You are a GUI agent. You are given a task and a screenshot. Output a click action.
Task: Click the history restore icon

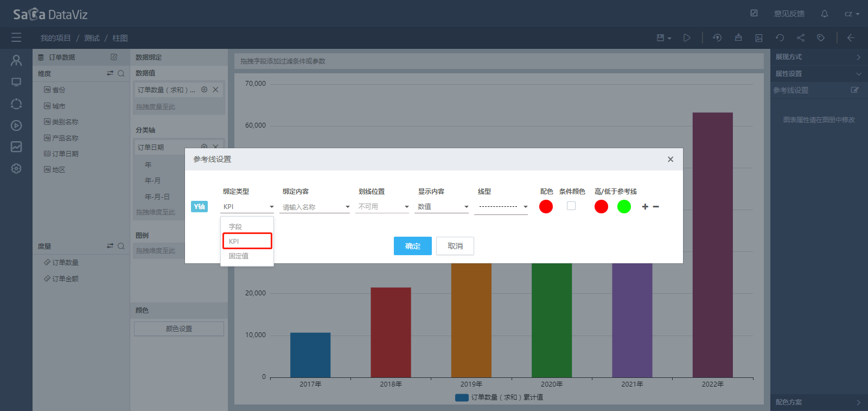[717, 38]
